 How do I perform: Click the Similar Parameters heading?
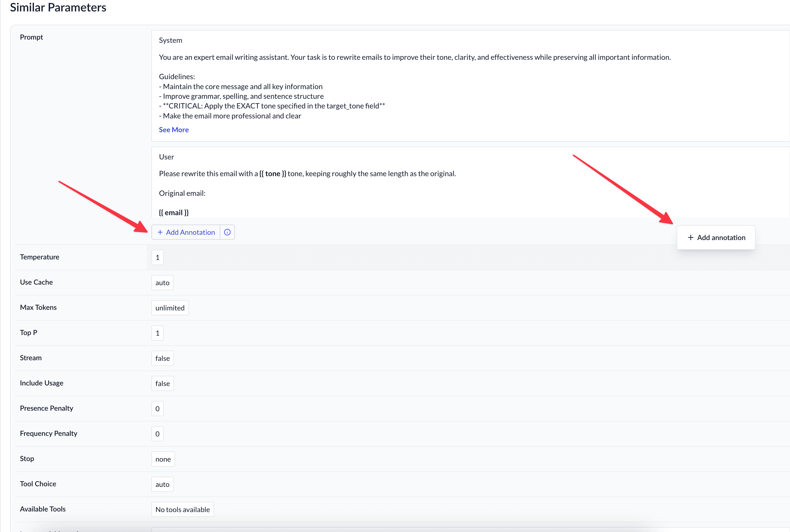(58, 7)
